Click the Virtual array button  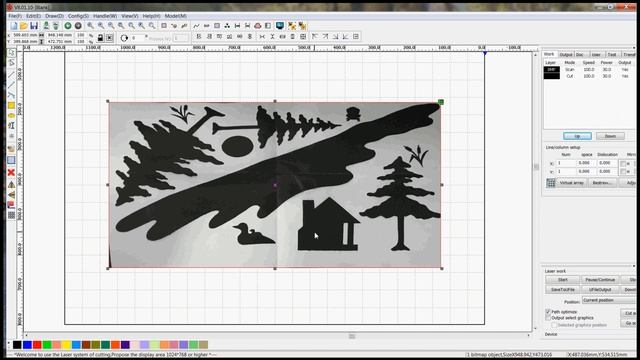pyautogui.click(x=571, y=182)
